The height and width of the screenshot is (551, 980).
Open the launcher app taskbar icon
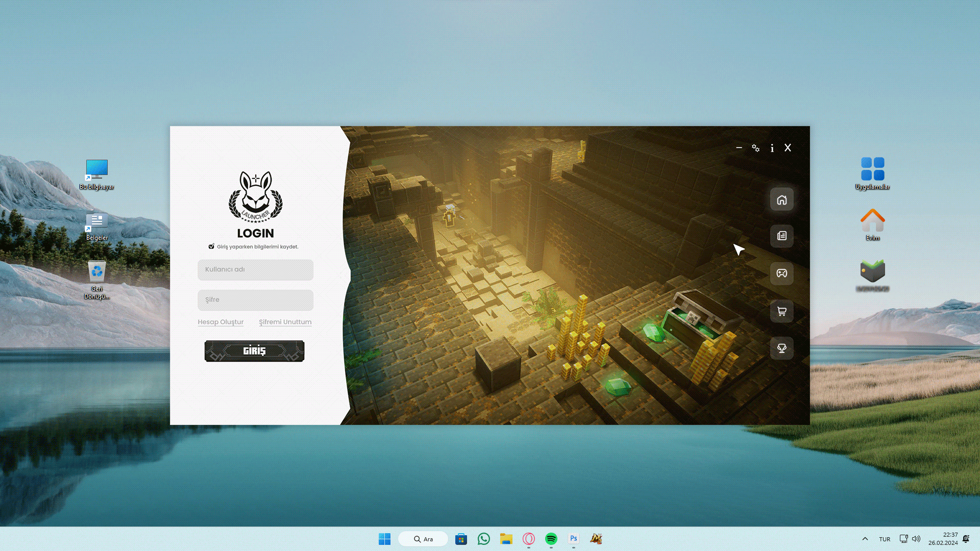tap(596, 539)
